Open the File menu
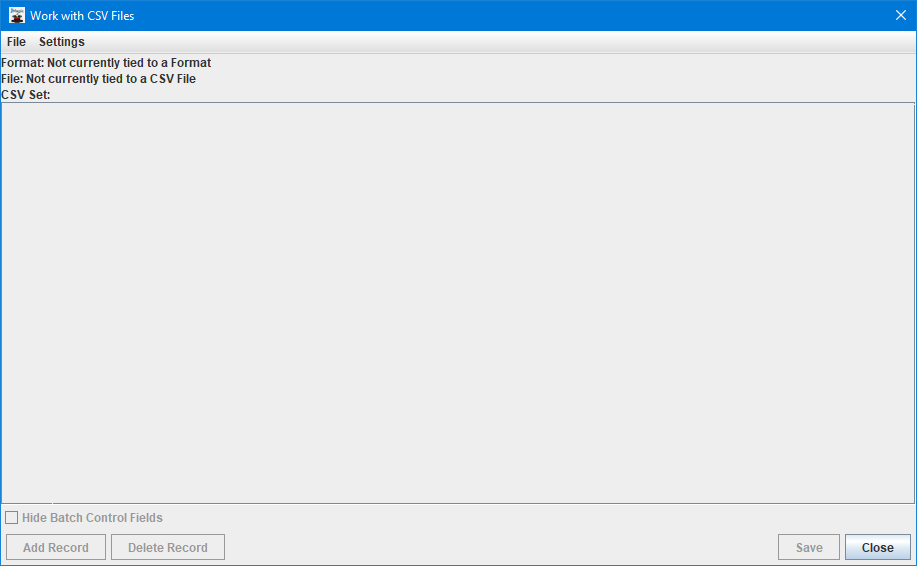 (x=16, y=42)
